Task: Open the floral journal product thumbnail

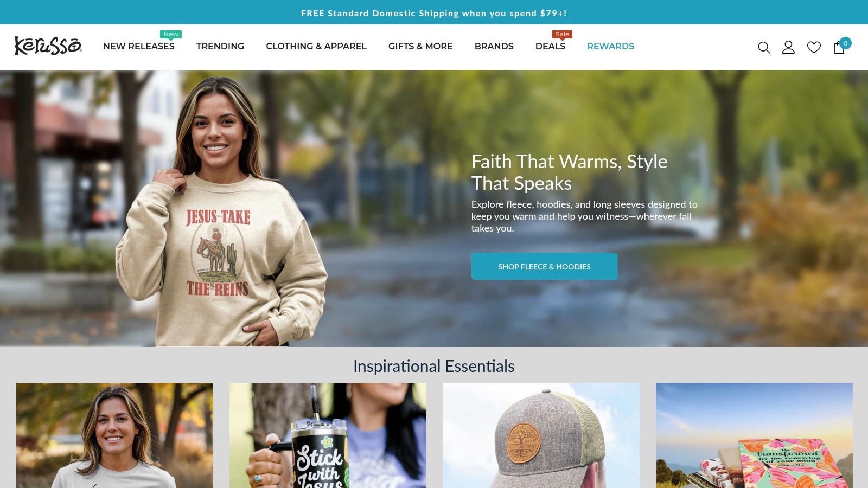Action: click(x=754, y=435)
